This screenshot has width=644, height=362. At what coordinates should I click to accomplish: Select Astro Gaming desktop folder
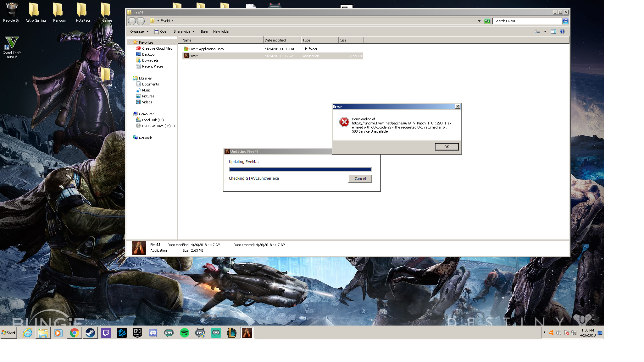(36, 13)
